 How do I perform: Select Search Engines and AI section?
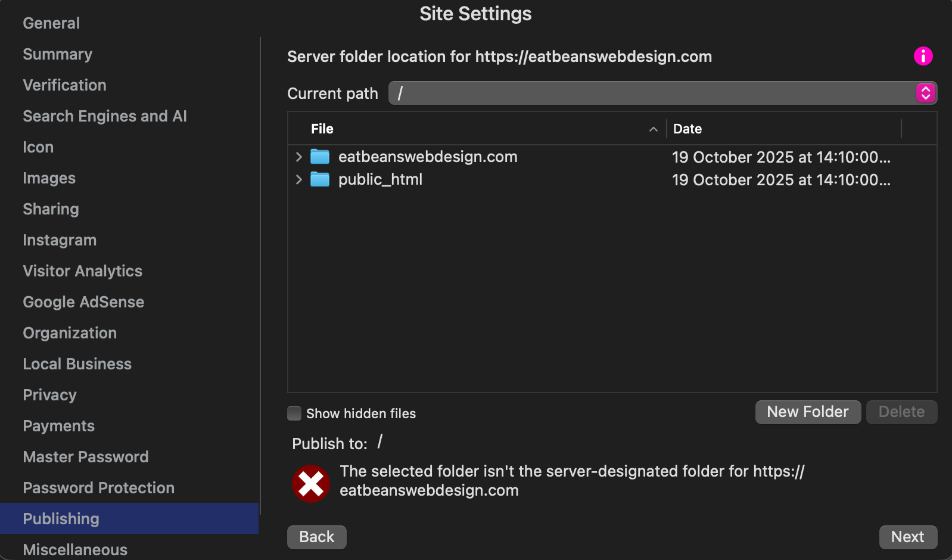[105, 116]
